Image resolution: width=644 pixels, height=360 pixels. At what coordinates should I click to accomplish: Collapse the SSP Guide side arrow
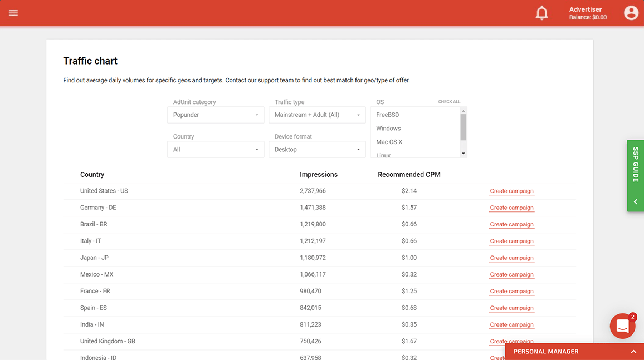(x=635, y=201)
